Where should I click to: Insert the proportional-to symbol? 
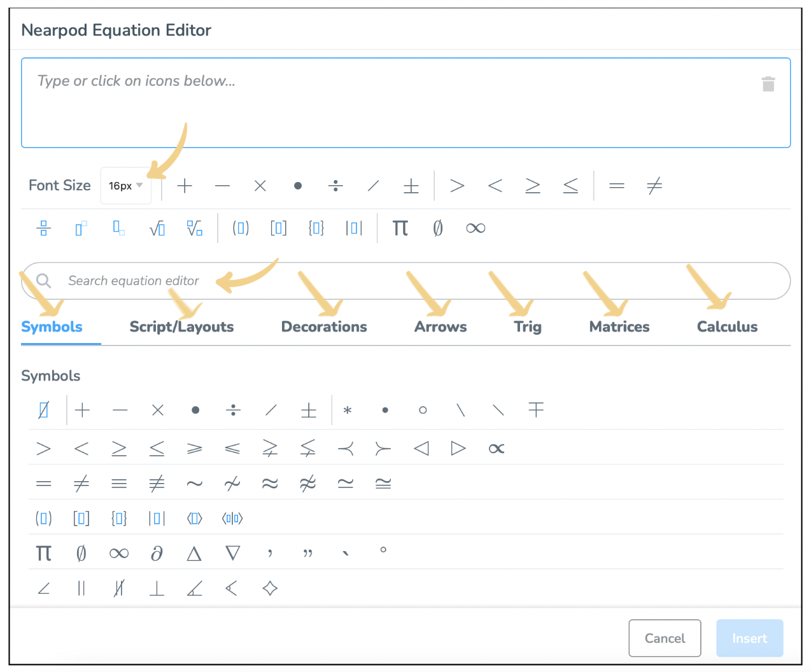pyautogui.click(x=497, y=449)
